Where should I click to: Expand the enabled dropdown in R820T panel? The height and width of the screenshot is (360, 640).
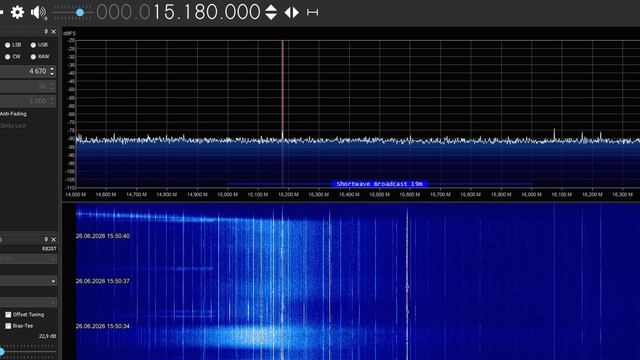click(53, 281)
